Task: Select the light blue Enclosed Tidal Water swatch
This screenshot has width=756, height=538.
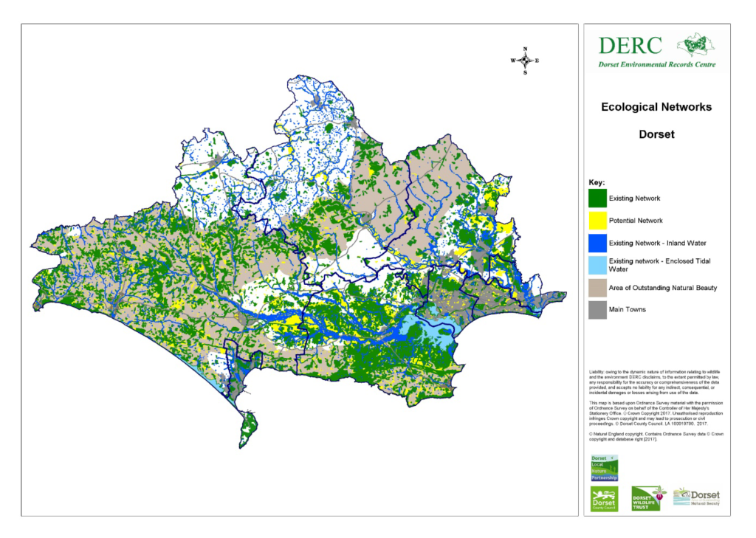Action: (597, 265)
